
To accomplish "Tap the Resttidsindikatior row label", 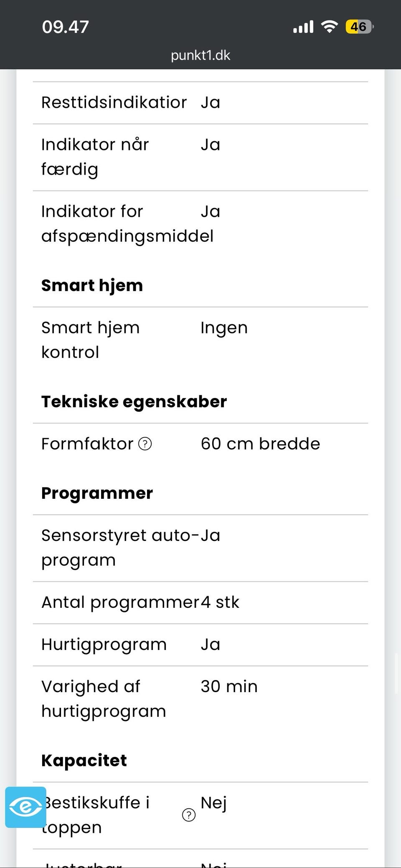I will 114,103.
